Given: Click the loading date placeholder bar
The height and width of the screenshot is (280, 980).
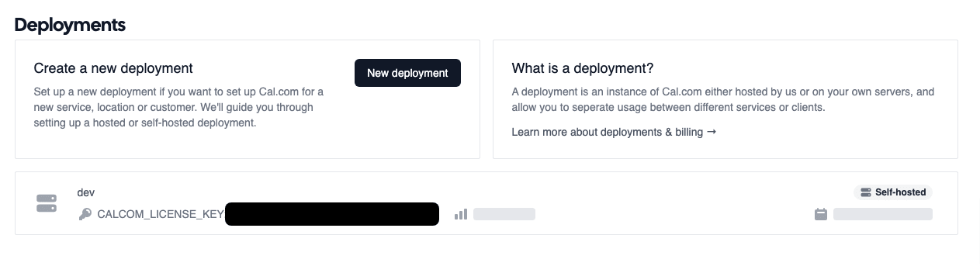Looking at the screenshot, I should tap(883, 214).
